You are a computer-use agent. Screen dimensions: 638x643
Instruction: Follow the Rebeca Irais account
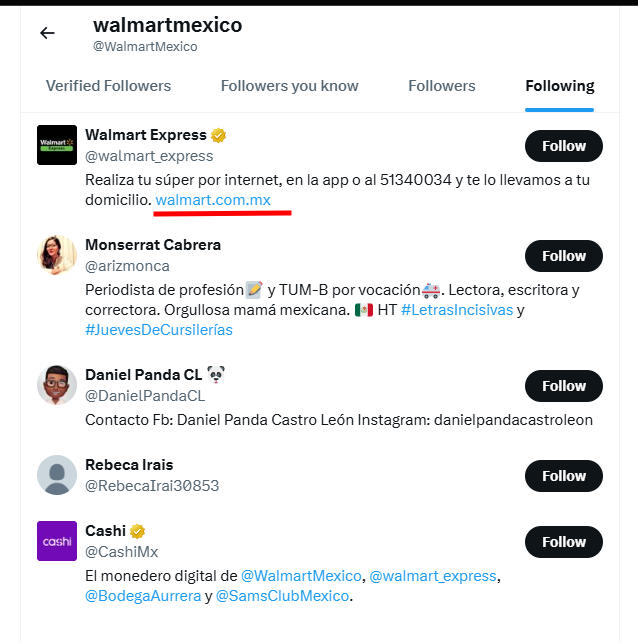point(563,476)
